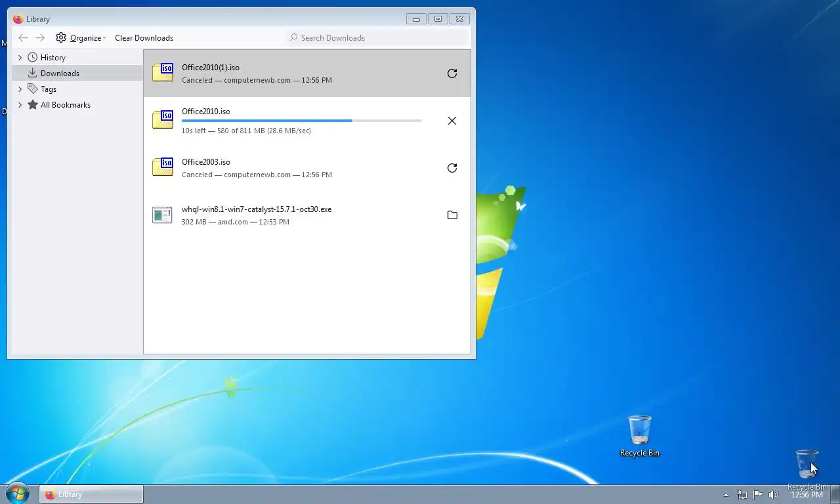Select the Office2010(1).iso file name
Screen dimensions: 840x504
pyautogui.click(x=211, y=68)
